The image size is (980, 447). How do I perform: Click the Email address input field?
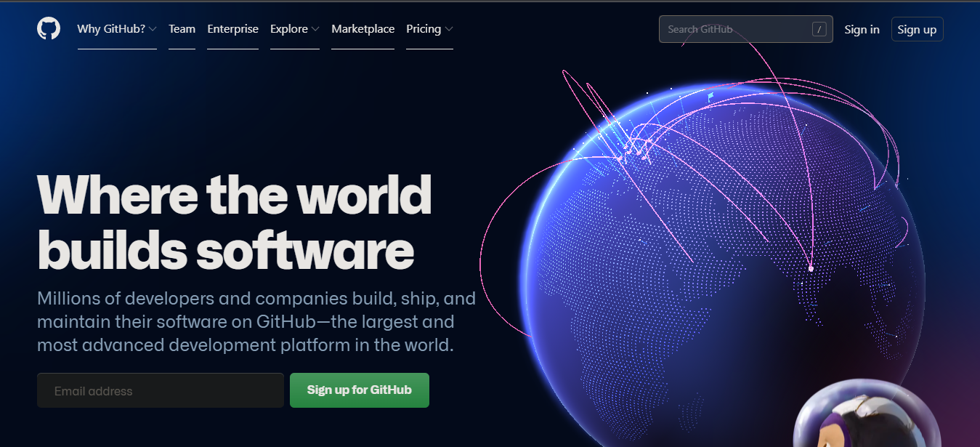point(161,390)
